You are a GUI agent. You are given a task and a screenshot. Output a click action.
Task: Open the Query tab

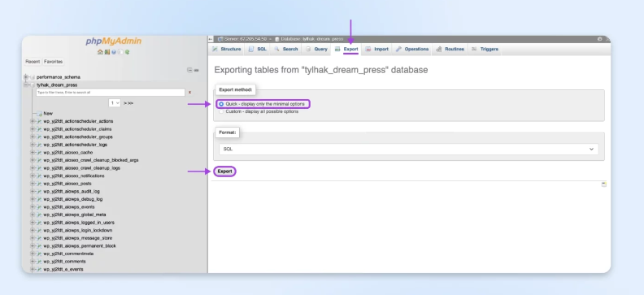[316, 50]
